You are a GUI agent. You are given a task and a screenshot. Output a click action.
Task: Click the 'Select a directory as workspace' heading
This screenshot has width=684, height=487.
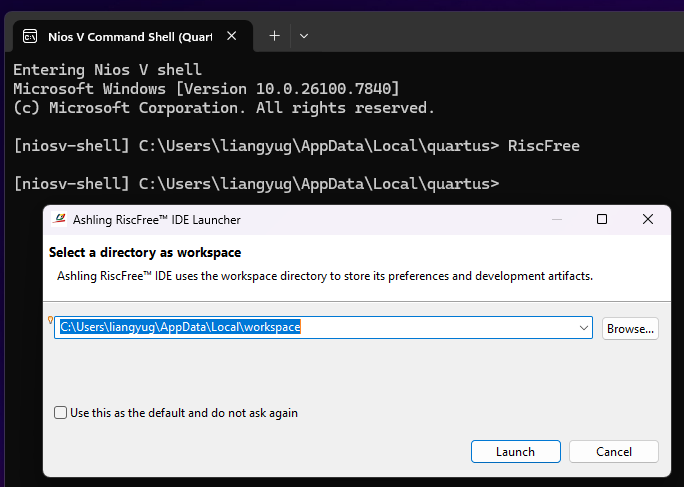(145, 253)
